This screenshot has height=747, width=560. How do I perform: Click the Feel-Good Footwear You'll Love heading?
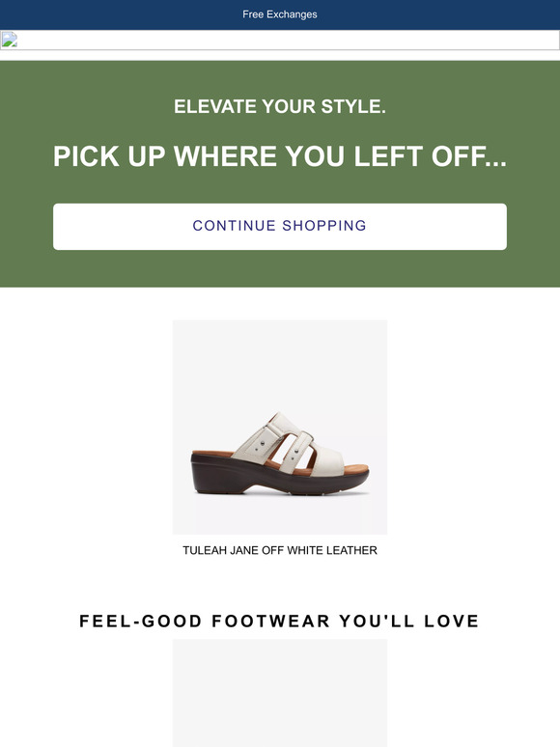click(x=279, y=621)
